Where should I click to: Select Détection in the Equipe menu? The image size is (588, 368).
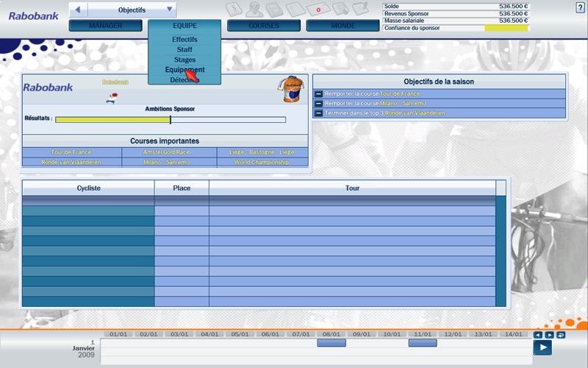pos(184,80)
